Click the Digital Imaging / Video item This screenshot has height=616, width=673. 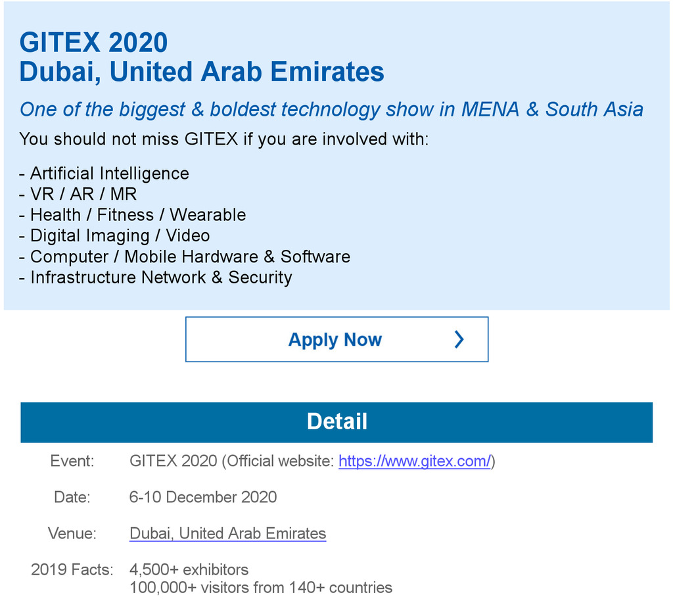tap(120, 235)
